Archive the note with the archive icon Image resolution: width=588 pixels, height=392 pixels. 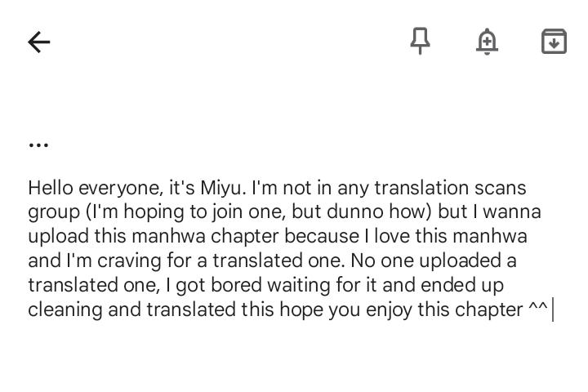pyautogui.click(x=554, y=41)
